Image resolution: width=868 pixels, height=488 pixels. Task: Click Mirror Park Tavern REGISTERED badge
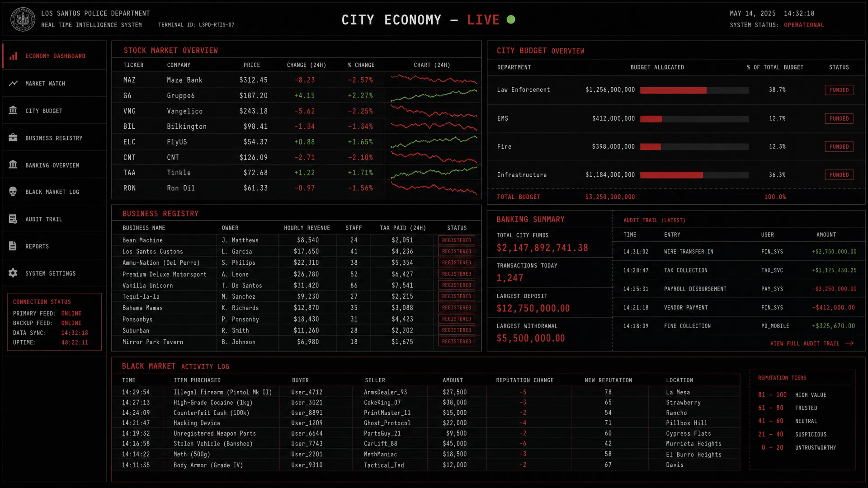tap(457, 342)
